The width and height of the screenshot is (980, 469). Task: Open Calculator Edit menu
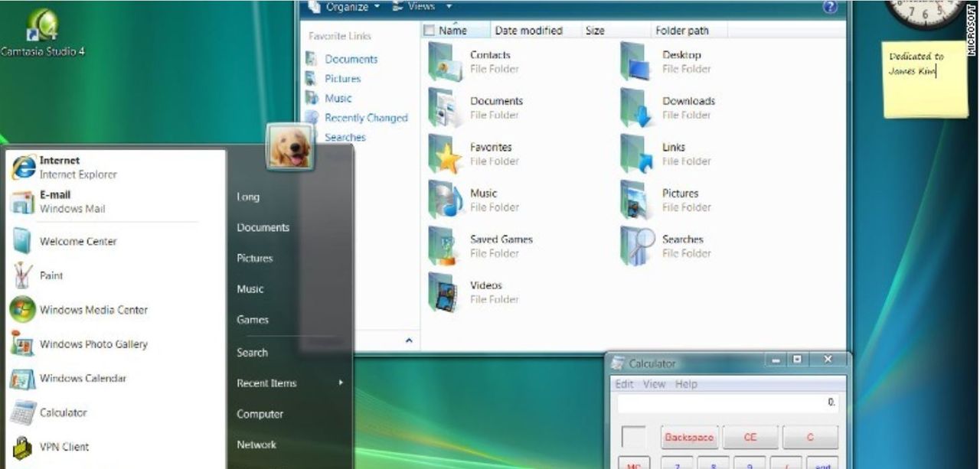(x=624, y=384)
